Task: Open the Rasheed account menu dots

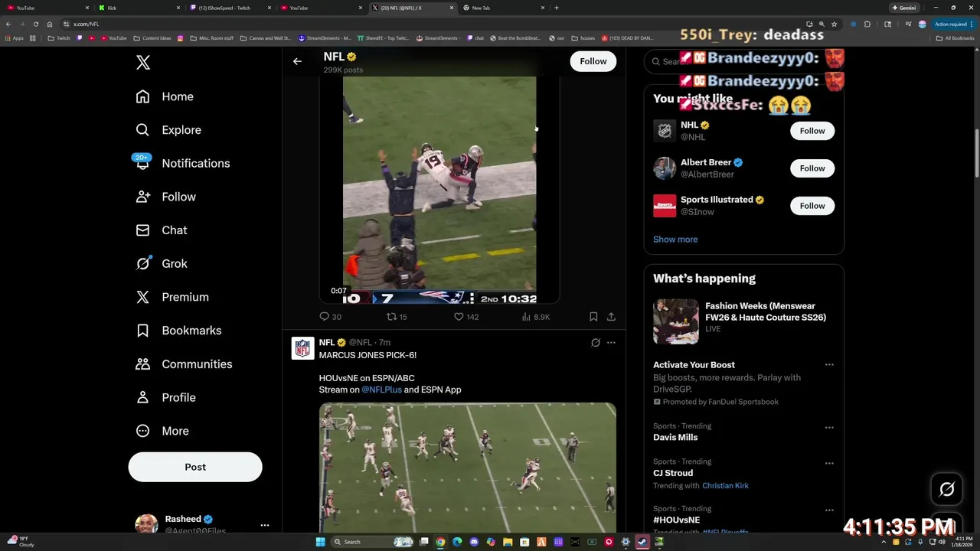Action: (265, 525)
